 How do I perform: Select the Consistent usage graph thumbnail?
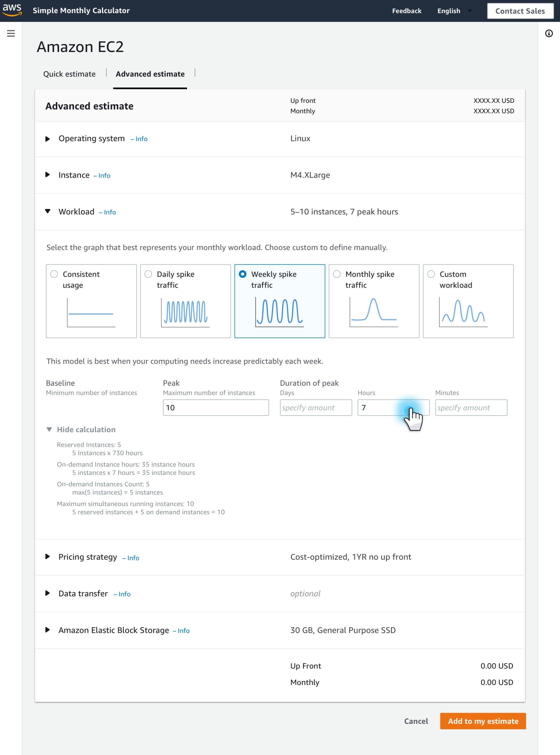[91, 312]
